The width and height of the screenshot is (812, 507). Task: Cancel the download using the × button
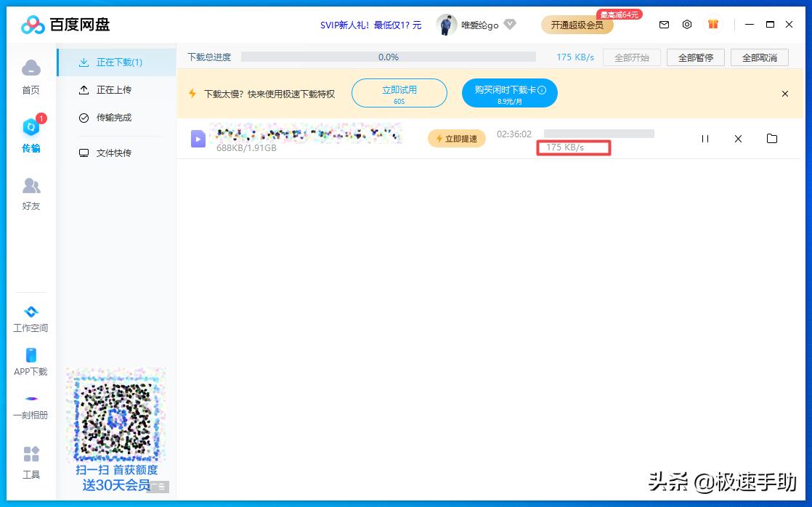tap(738, 138)
